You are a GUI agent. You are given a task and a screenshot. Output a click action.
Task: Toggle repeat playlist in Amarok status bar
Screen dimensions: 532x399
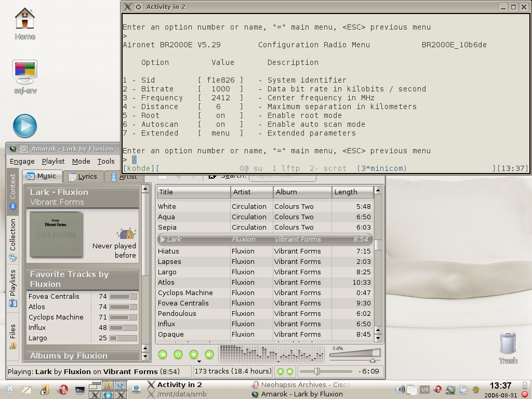[290, 371]
